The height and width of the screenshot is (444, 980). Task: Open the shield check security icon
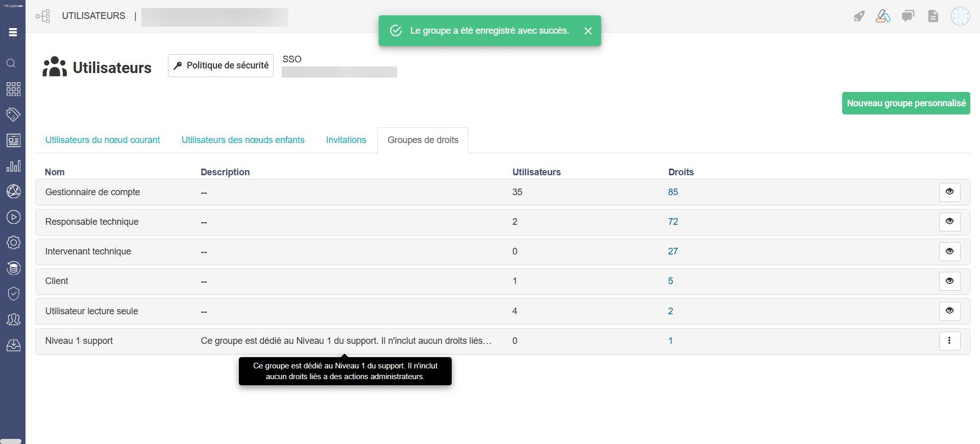pyautogui.click(x=13, y=293)
